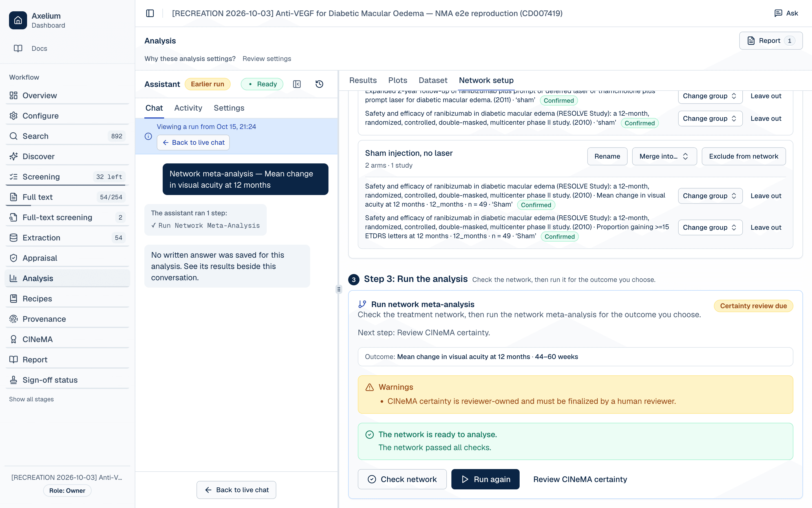The width and height of the screenshot is (812, 508).
Task: Rename the Sham injection group
Action: pyautogui.click(x=607, y=156)
